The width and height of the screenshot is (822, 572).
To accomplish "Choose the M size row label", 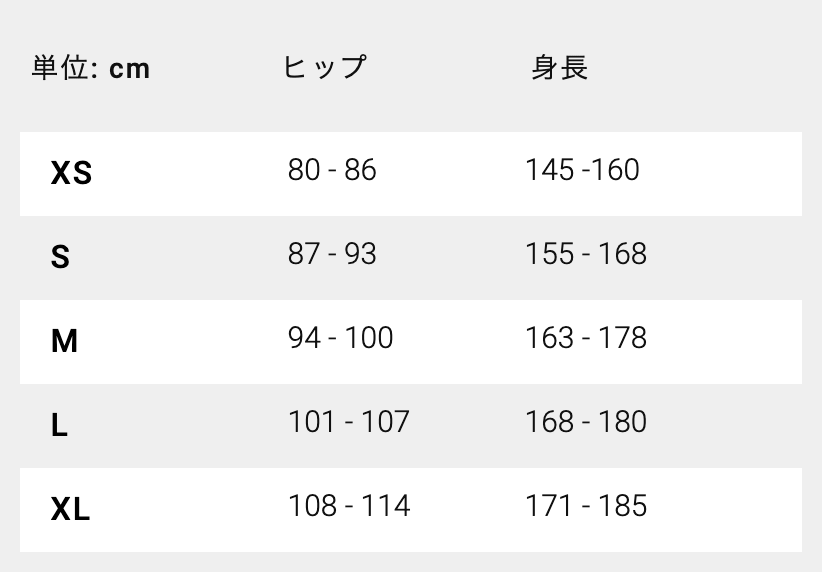I will pos(64,342).
